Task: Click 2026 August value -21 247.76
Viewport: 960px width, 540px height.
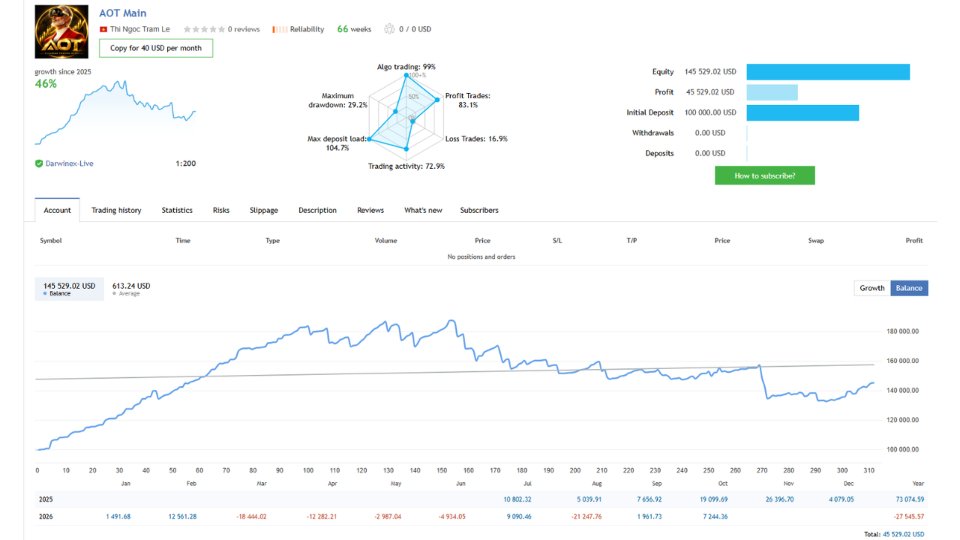Action: (x=586, y=517)
